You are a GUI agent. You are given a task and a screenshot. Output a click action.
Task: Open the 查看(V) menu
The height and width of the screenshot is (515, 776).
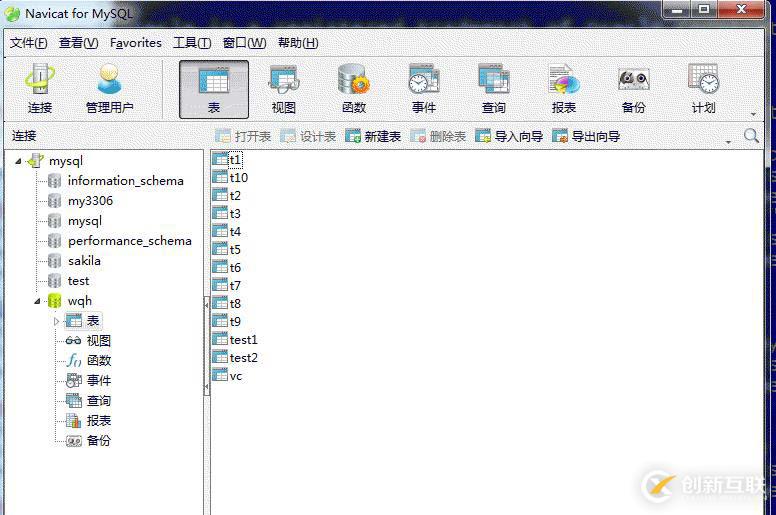78,43
